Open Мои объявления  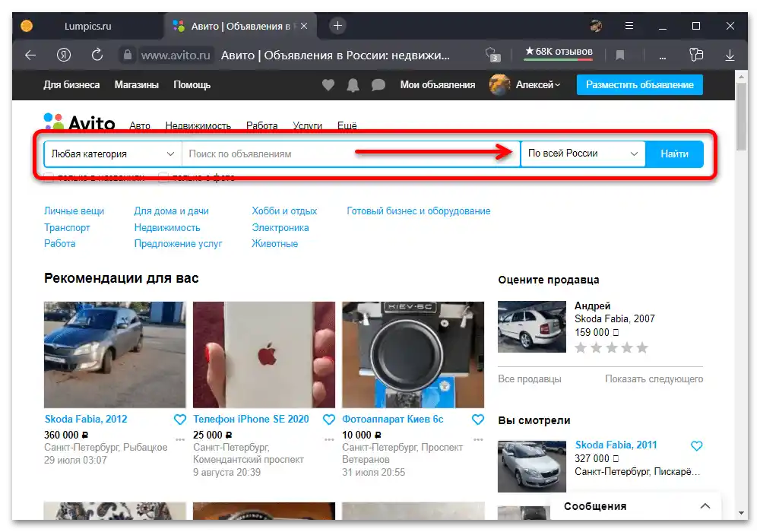click(x=438, y=85)
